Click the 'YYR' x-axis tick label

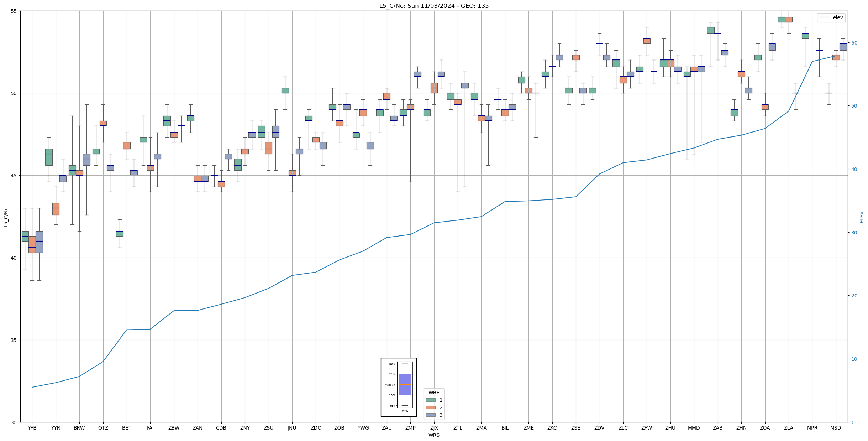[x=56, y=428]
